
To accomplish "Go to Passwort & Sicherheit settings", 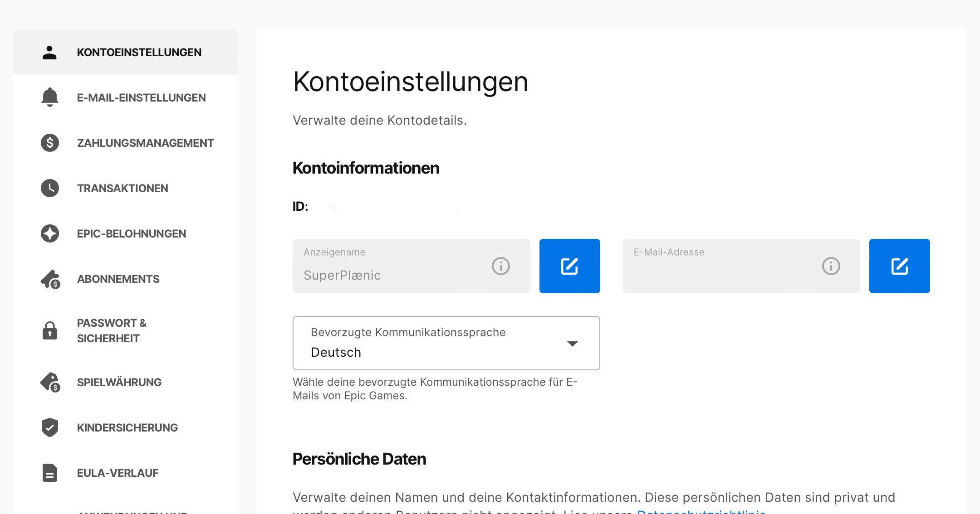I will pyautogui.click(x=112, y=330).
